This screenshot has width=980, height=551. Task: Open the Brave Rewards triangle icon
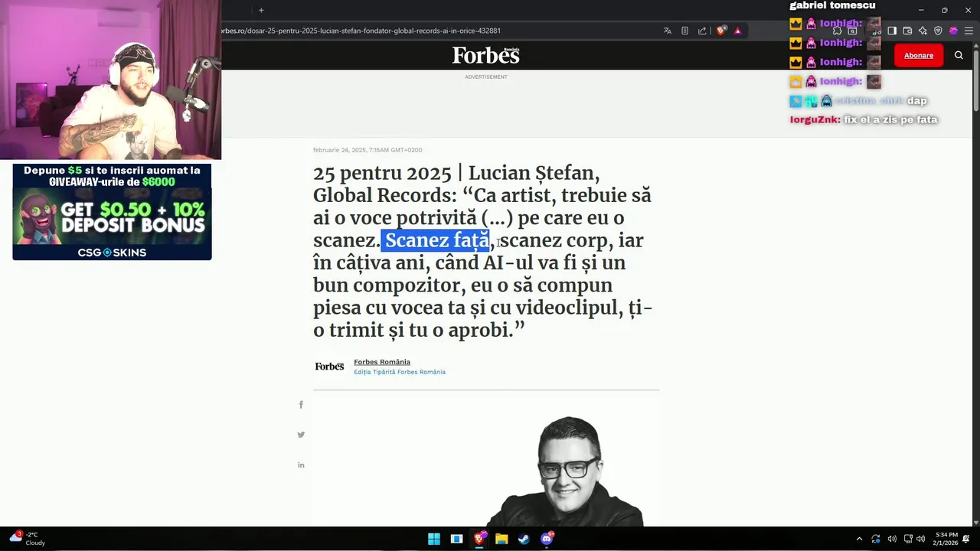[x=737, y=31]
